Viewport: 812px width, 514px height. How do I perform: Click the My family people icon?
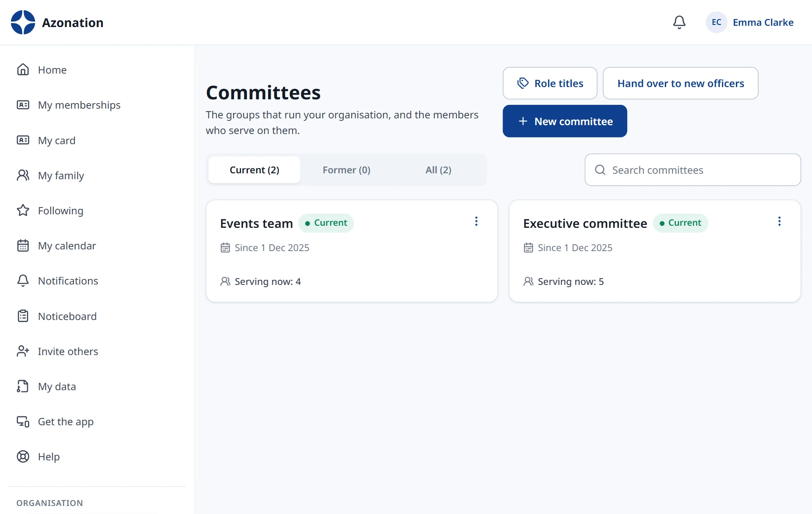coord(23,175)
